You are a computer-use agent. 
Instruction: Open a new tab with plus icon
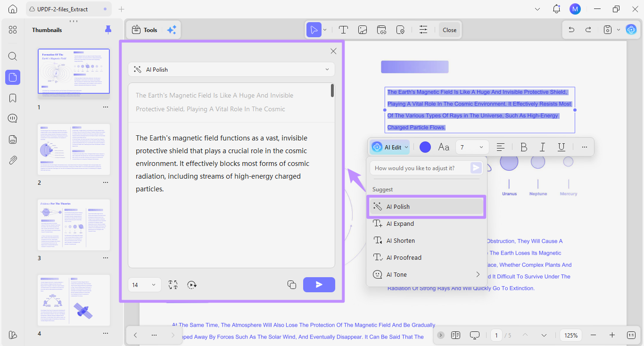click(122, 9)
